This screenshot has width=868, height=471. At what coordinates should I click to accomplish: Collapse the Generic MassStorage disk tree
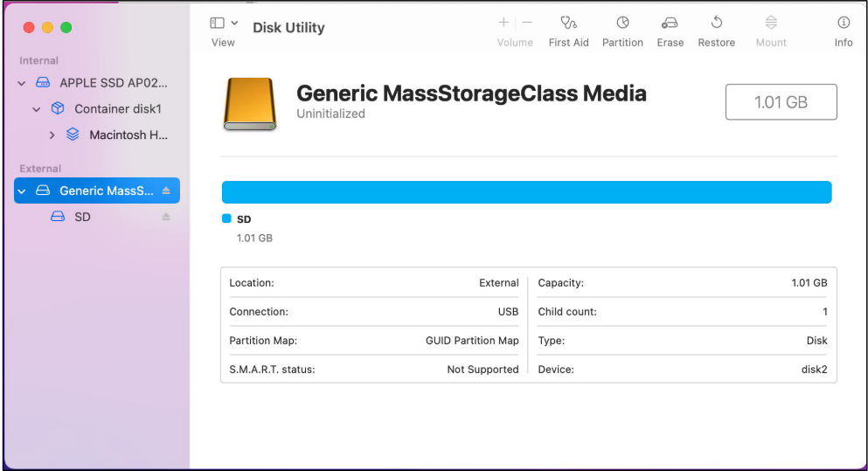point(22,191)
